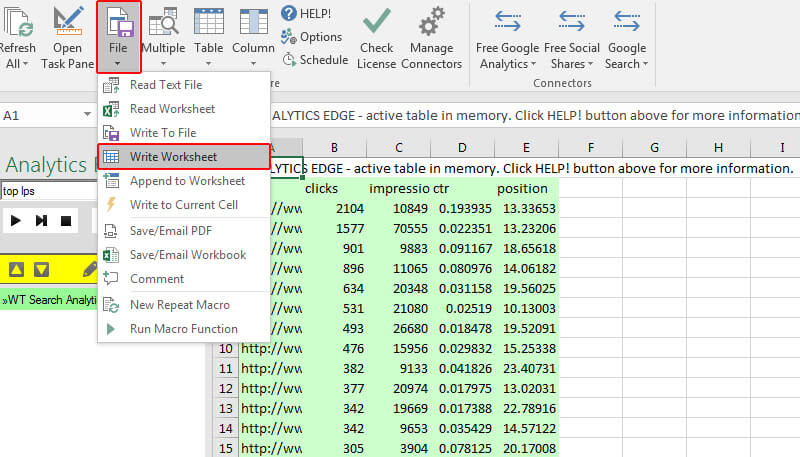This screenshot has width=800, height=457.
Task: Click move-down arrow in yellow bar
Action: [41, 269]
